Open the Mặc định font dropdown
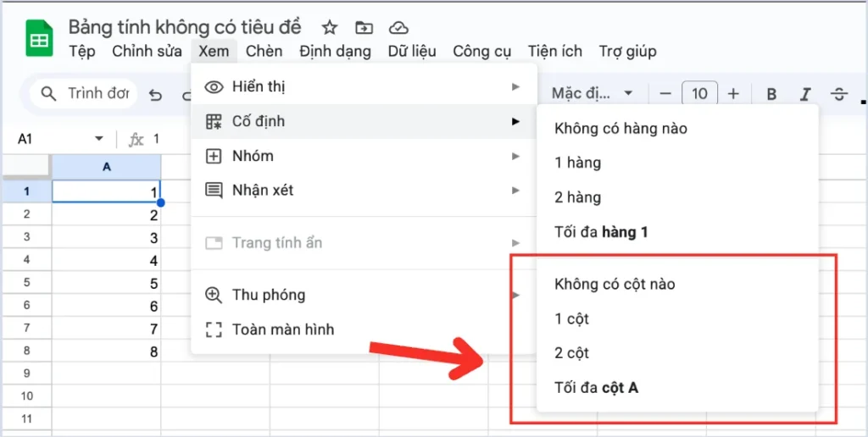868x437 pixels. pyautogui.click(x=592, y=93)
